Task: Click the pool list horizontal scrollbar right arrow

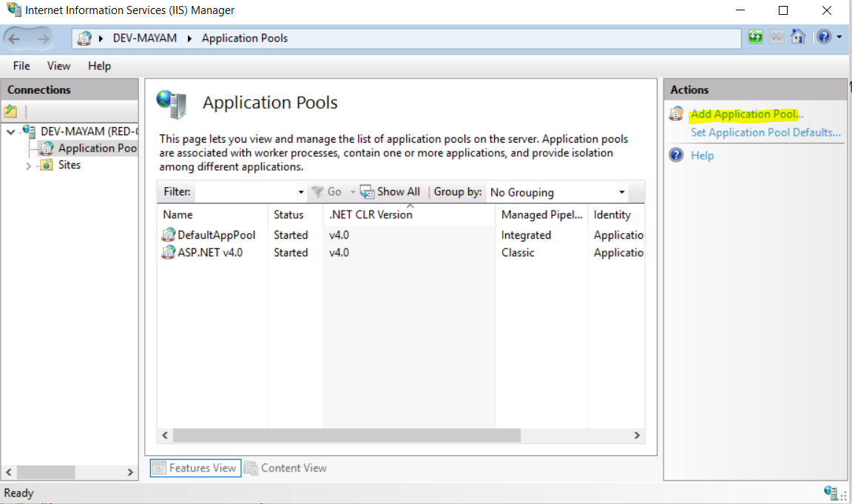Action: [637, 435]
